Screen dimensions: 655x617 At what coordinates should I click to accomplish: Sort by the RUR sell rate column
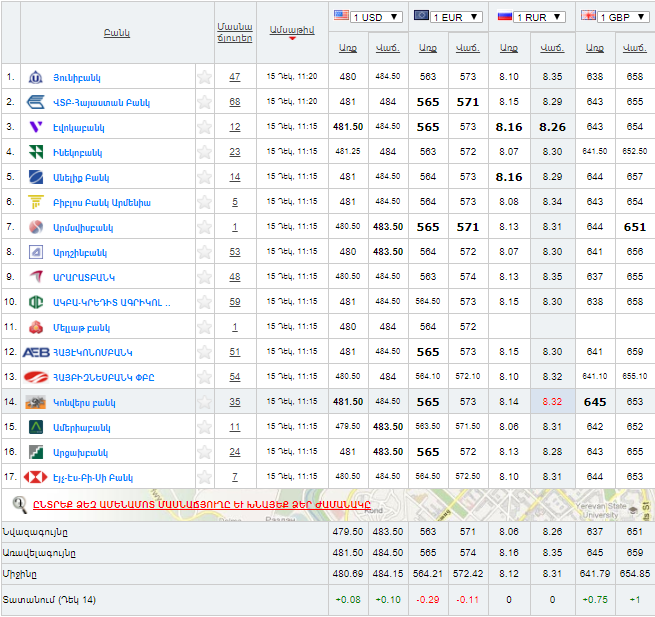tap(551, 48)
